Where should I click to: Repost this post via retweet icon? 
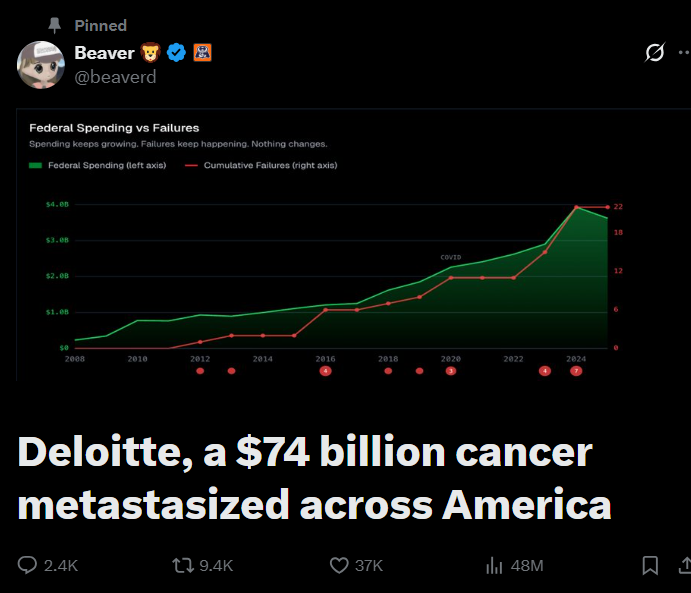(x=183, y=565)
